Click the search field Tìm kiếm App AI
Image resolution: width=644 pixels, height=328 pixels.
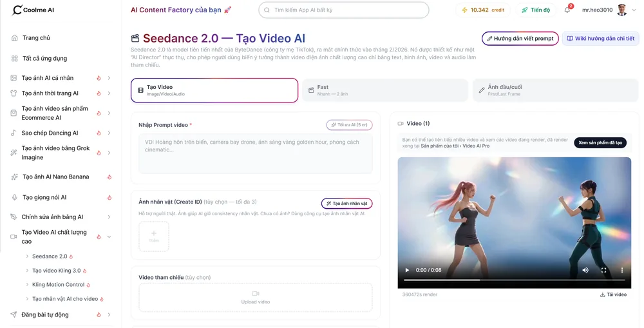[344, 10]
